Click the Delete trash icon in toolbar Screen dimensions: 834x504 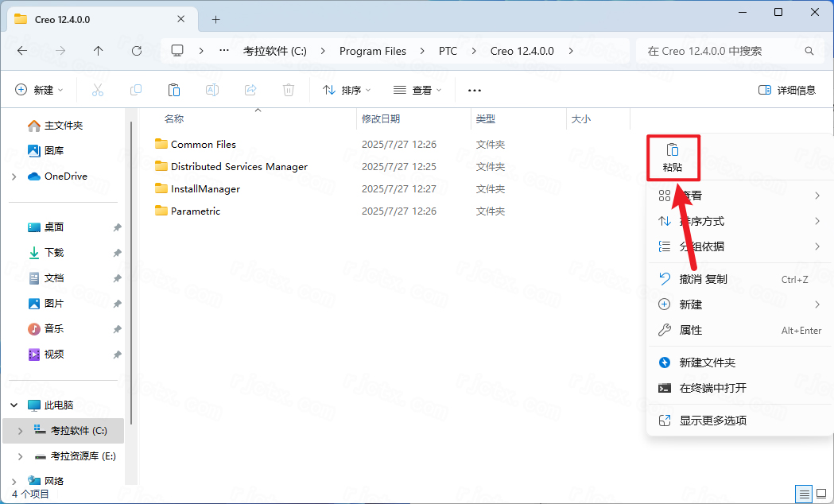pos(289,90)
